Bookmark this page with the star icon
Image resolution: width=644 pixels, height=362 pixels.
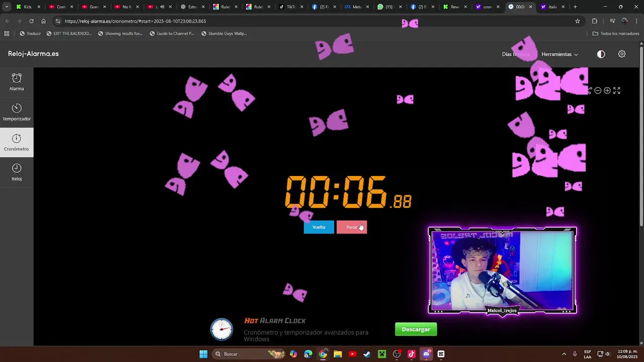578,21
